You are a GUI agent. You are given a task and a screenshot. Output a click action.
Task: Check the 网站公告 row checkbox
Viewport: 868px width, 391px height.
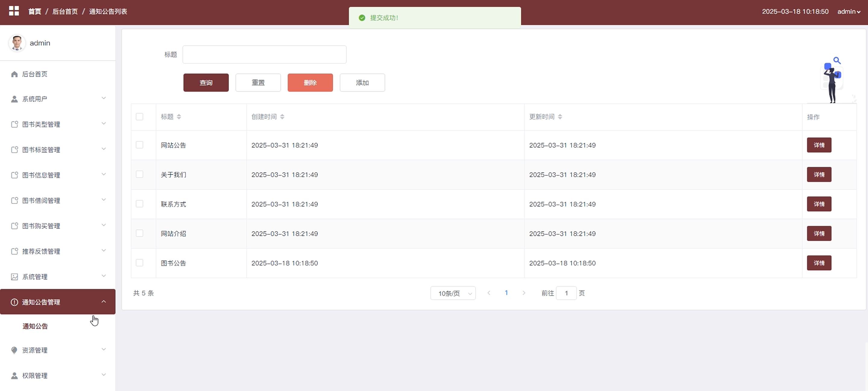pyautogui.click(x=140, y=145)
